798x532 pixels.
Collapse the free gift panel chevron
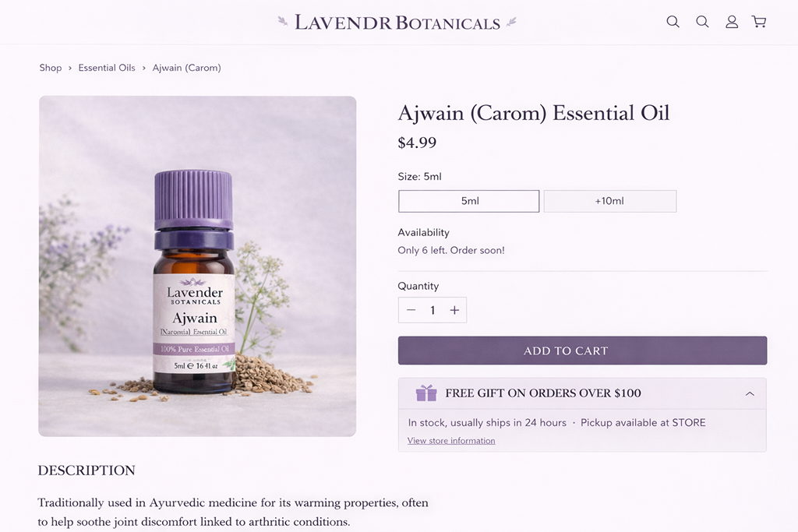tap(750, 393)
